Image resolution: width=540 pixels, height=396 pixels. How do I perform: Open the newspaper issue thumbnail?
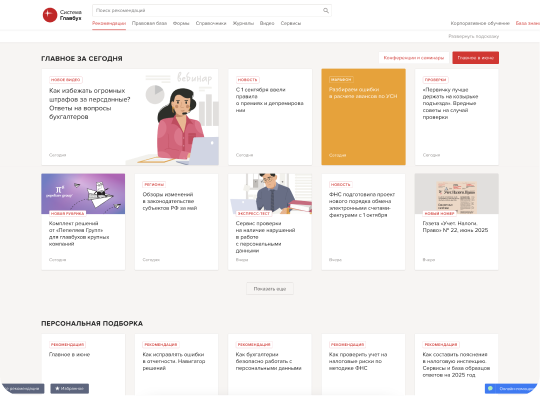[456, 194]
